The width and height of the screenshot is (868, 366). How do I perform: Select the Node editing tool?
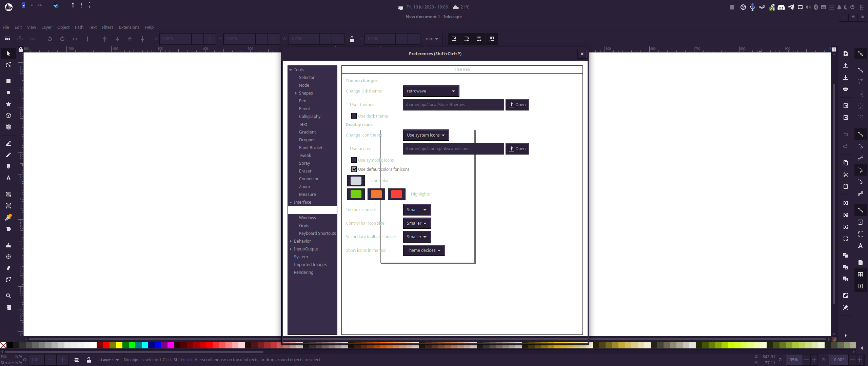(8, 65)
